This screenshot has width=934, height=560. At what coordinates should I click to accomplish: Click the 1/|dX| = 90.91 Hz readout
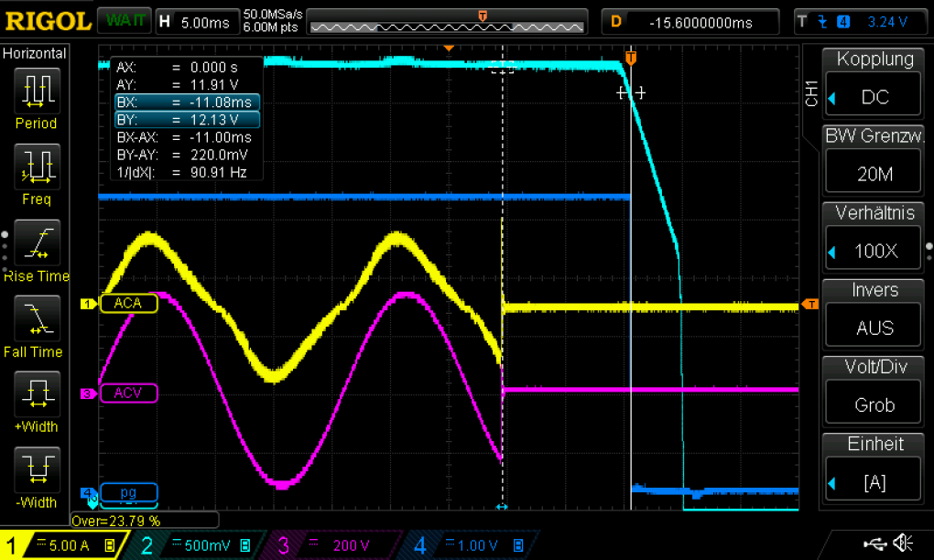[187, 173]
